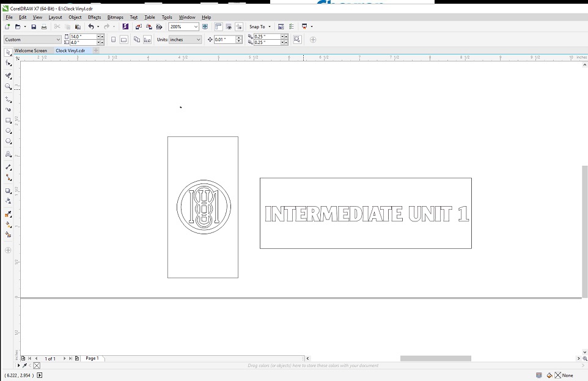Image resolution: width=588 pixels, height=381 pixels.
Task: Select the Text tool
Action: tap(8, 154)
